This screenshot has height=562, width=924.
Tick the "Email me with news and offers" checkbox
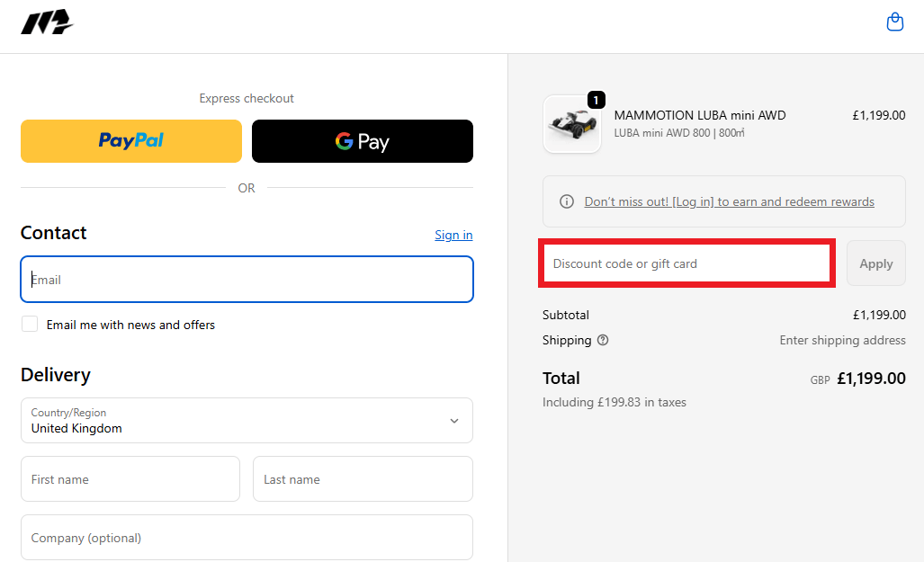[x=31, y=325]
